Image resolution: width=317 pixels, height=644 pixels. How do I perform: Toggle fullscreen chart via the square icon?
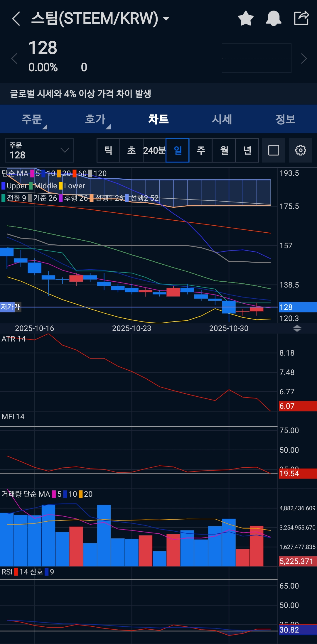[x=274, y=150]
